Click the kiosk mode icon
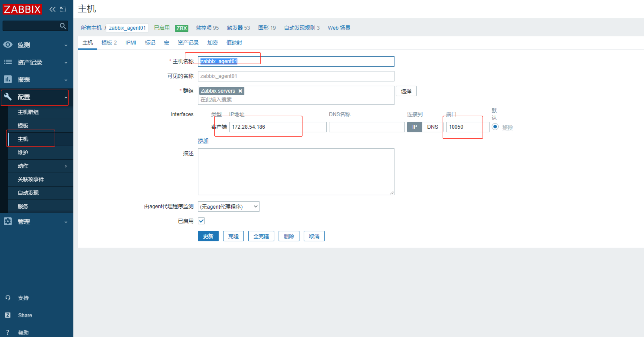The height and width of the screenshot is (337, 644). point(63,10)
